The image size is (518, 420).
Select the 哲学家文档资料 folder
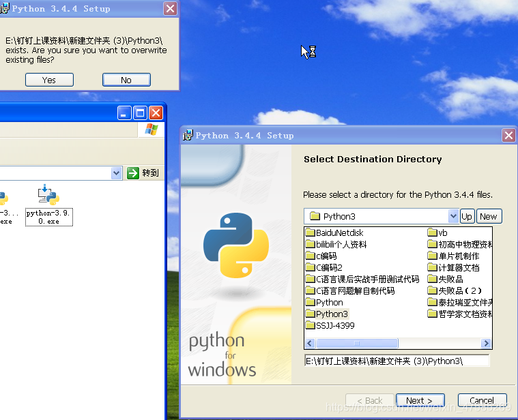[x=460, y=314]
